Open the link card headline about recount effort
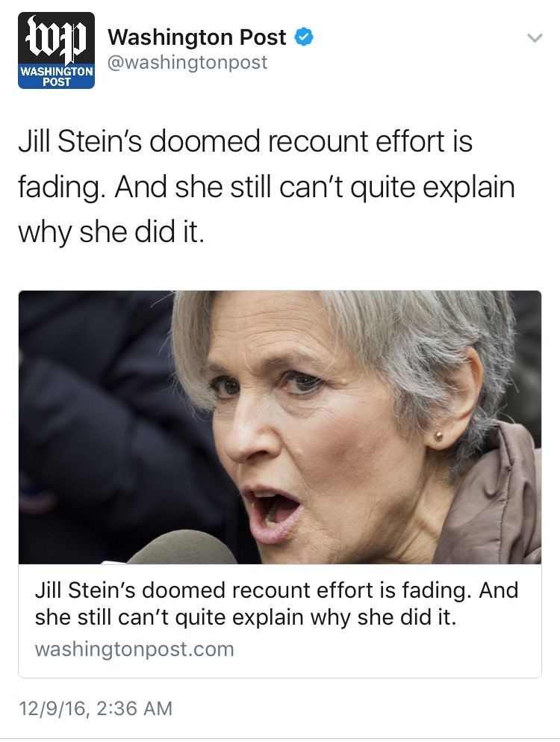 point(277,603)
